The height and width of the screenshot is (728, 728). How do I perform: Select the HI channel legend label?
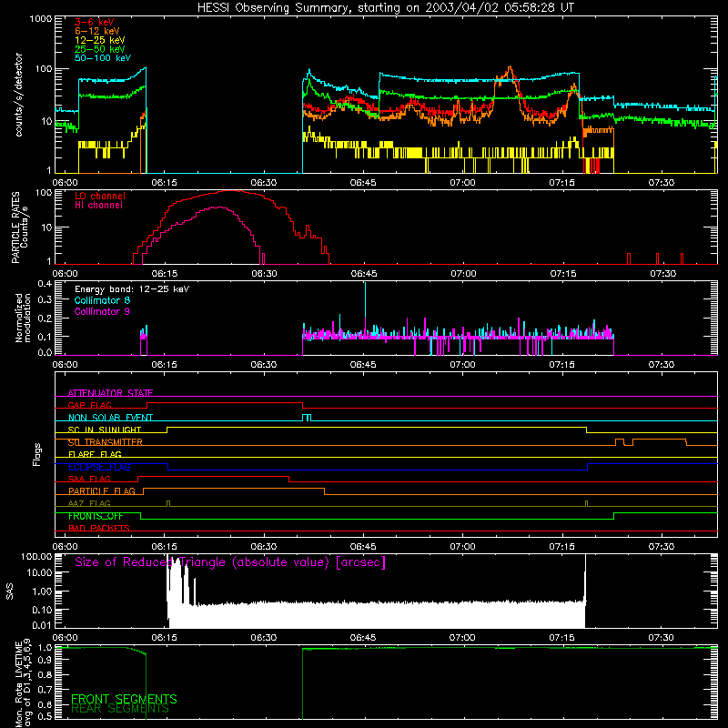(99, 206)
